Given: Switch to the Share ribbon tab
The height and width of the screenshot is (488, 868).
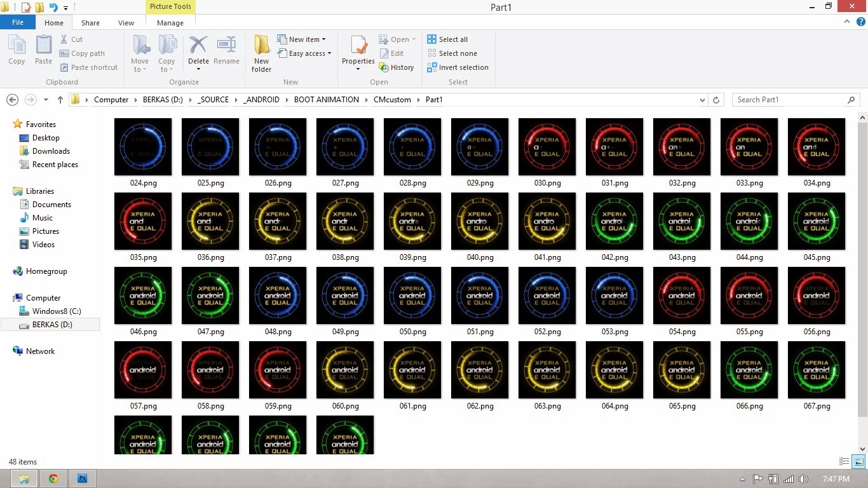Looking at the screenshot, I should [x=90, y=23].
